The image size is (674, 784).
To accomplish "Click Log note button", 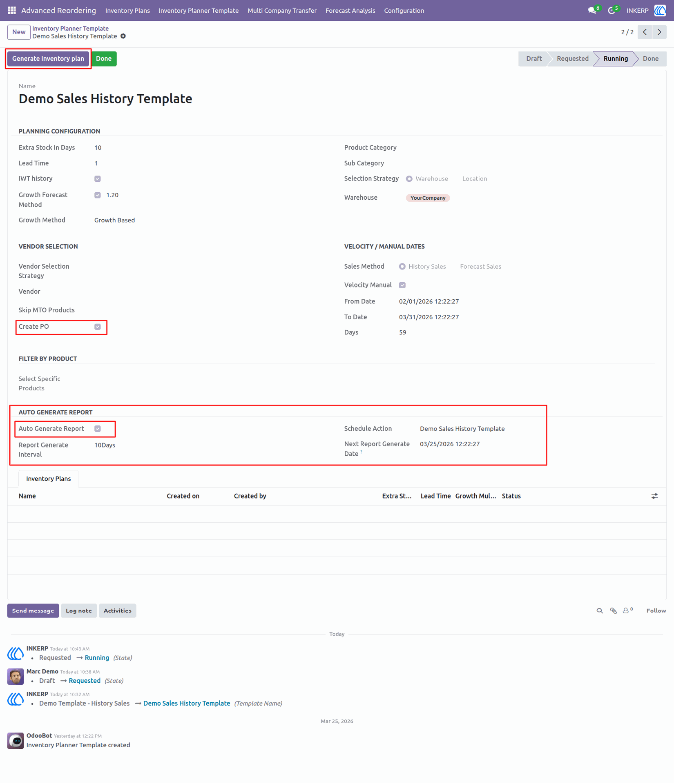I will click(x=79, y=611).
